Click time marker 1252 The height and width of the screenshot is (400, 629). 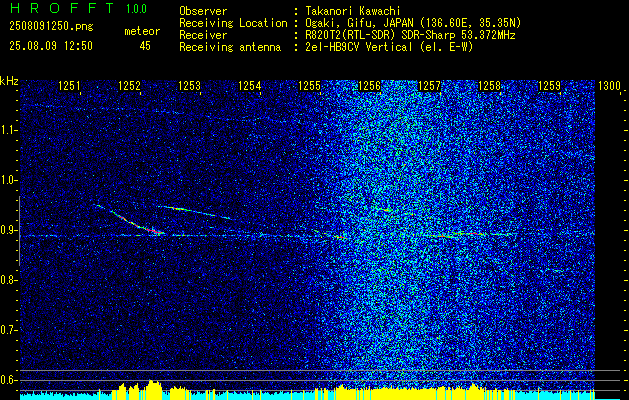130,86
